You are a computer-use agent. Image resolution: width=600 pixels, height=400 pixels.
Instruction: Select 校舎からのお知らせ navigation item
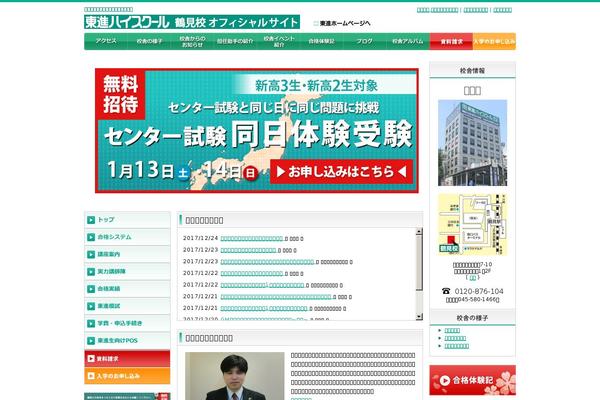192,41
